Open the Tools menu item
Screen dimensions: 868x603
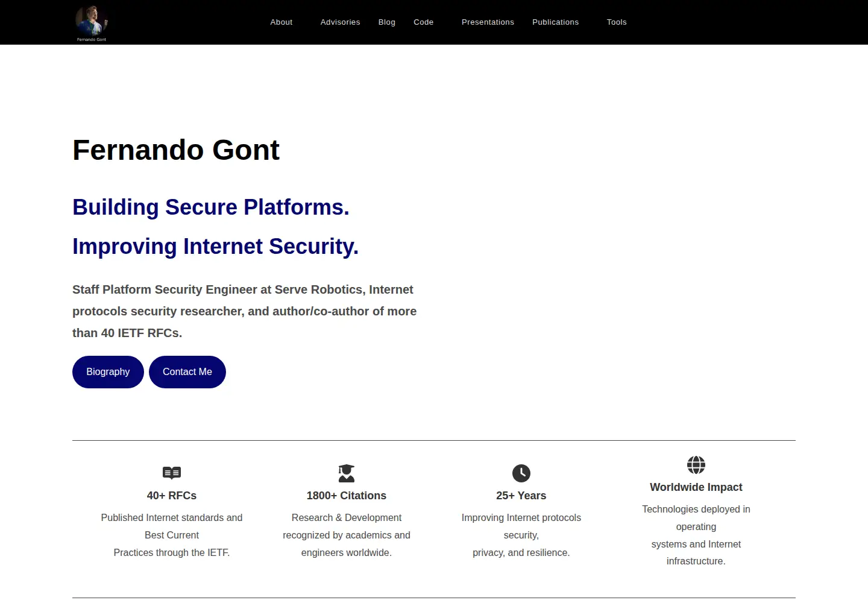(617, 22)
